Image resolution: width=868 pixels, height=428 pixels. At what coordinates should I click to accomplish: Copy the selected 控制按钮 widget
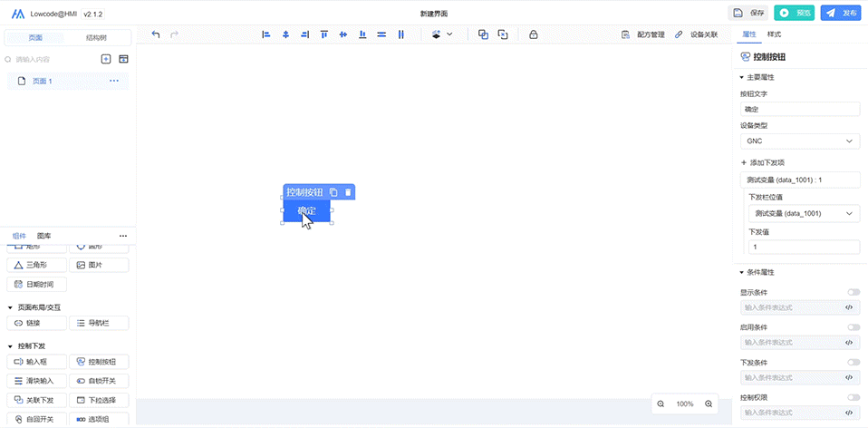(333, 192)
